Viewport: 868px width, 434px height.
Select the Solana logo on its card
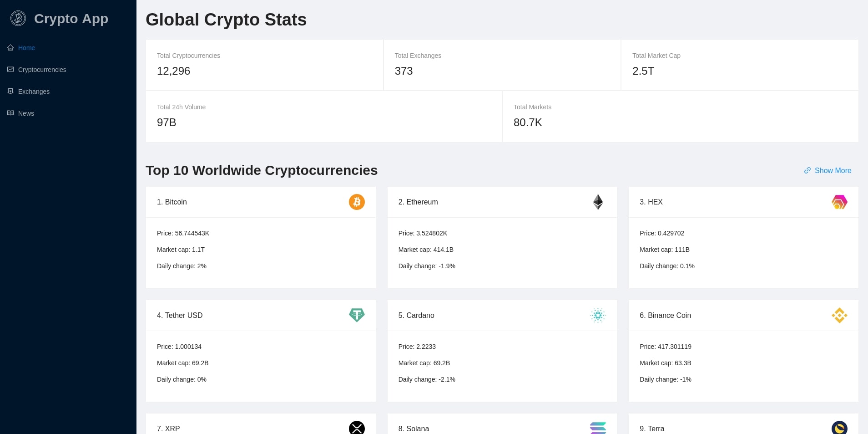(x=598, y=428)
